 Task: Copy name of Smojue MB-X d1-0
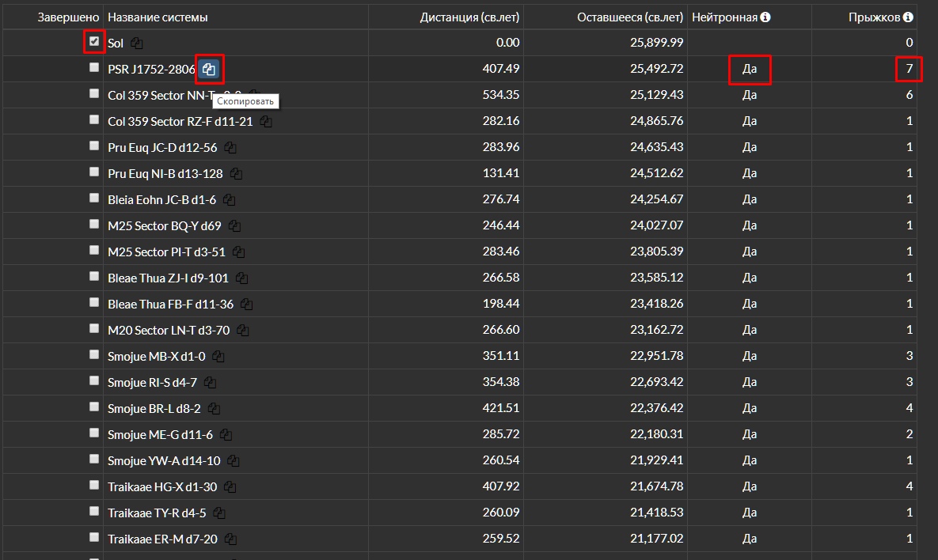click(x=218, y=357)
